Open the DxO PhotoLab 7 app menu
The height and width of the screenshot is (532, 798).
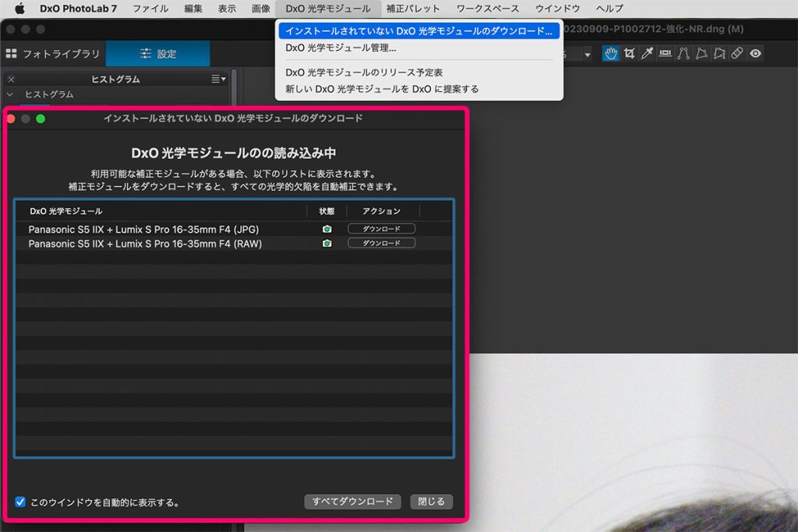coord(79,9)
